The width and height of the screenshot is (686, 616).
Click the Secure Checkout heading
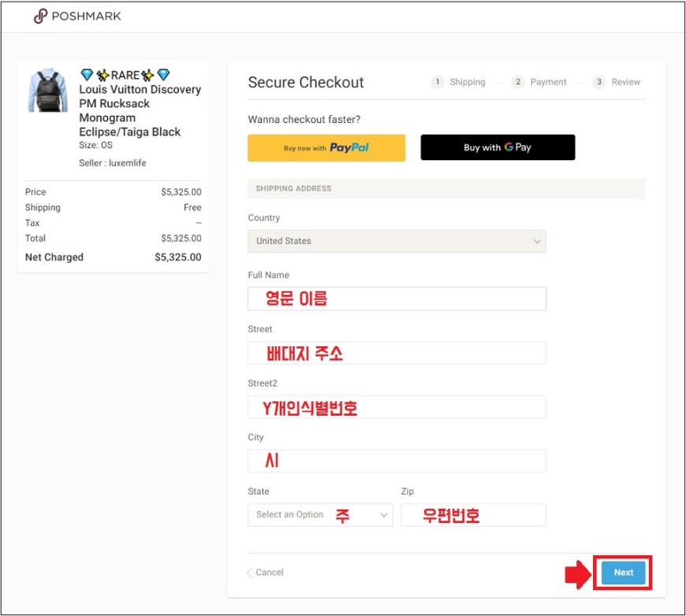pos(306,82)
